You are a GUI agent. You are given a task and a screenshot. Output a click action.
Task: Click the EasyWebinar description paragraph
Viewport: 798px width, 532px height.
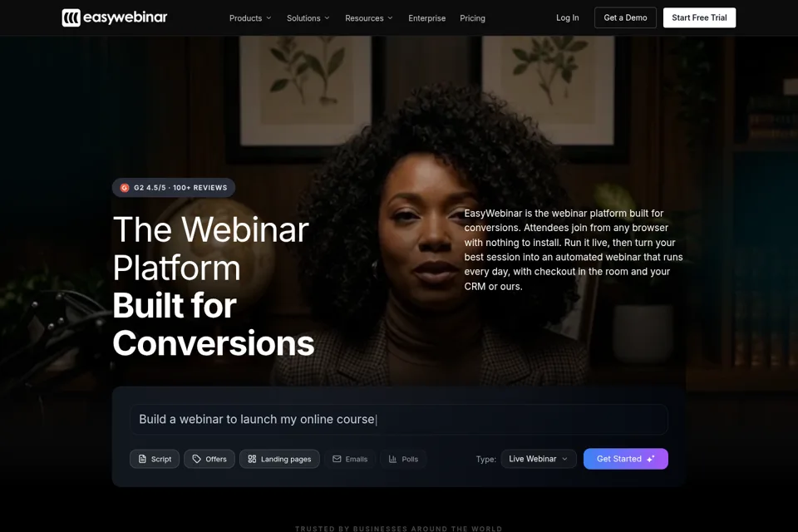click(x=574, y=250)
